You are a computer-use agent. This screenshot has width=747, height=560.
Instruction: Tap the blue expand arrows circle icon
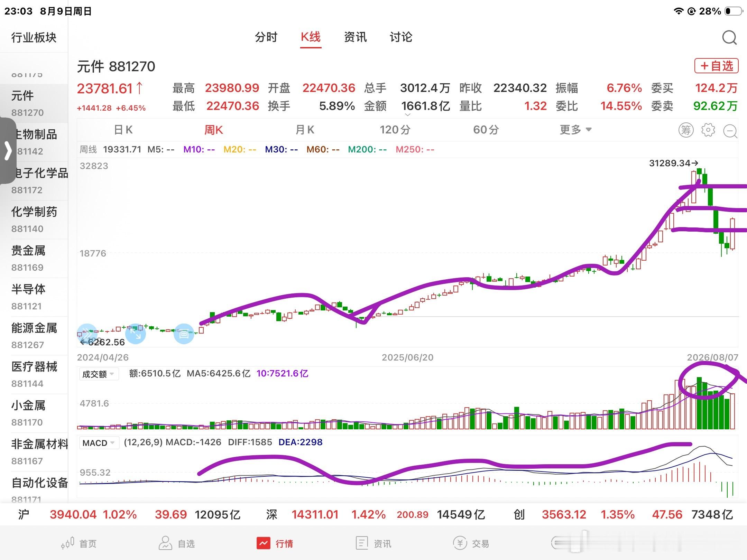135,334
